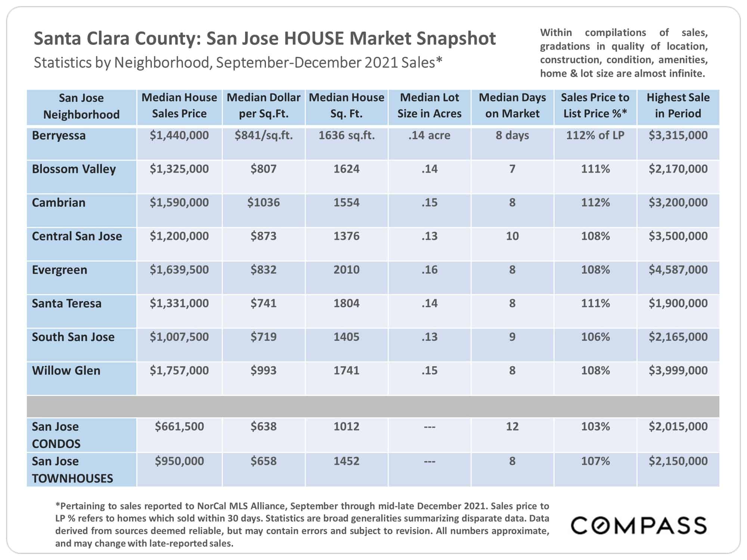Click the Sales Price to List Price header

[595, 107]
